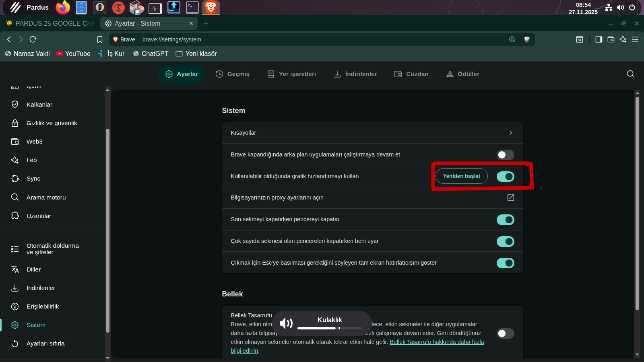The image size is (644, 362).
Task: Toggle the sidebar panel icon
Action: click(x=599, y=39)
